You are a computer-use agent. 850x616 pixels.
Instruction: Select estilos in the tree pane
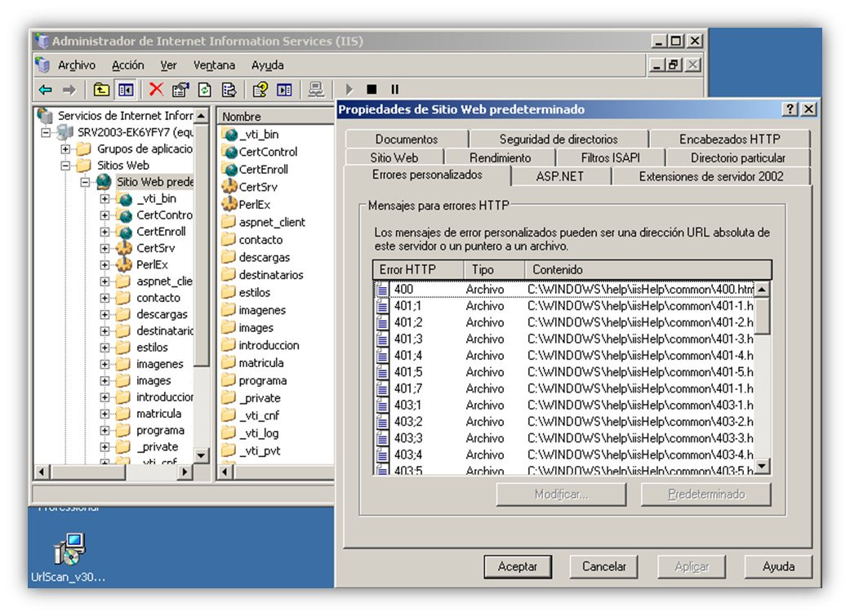tap(152, 348)
